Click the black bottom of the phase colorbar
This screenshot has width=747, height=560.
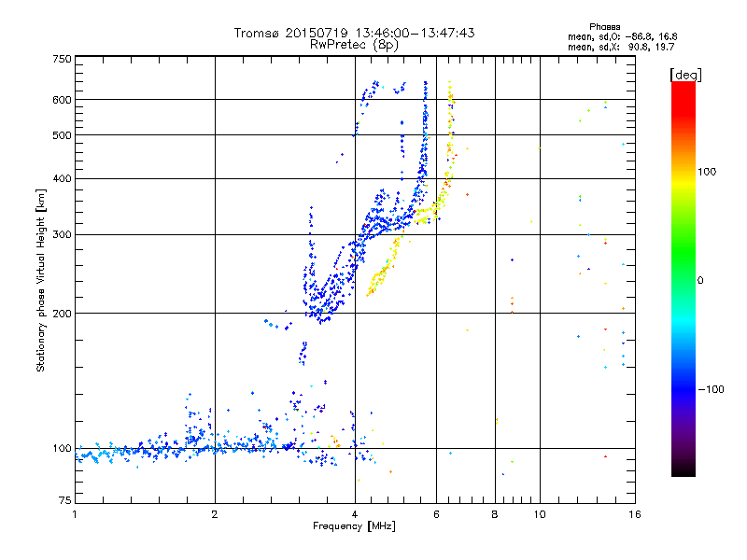[684, 472]
